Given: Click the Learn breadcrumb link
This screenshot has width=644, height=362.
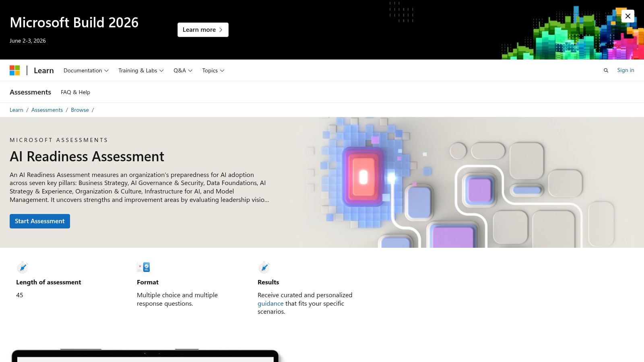Looking at the screenshot, I should 17,110.
